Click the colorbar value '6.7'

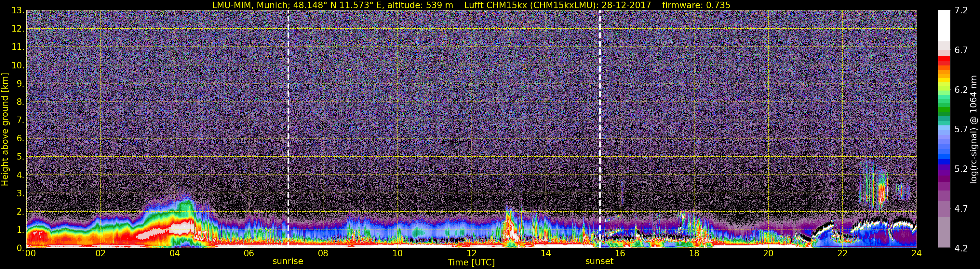[961, 50]
